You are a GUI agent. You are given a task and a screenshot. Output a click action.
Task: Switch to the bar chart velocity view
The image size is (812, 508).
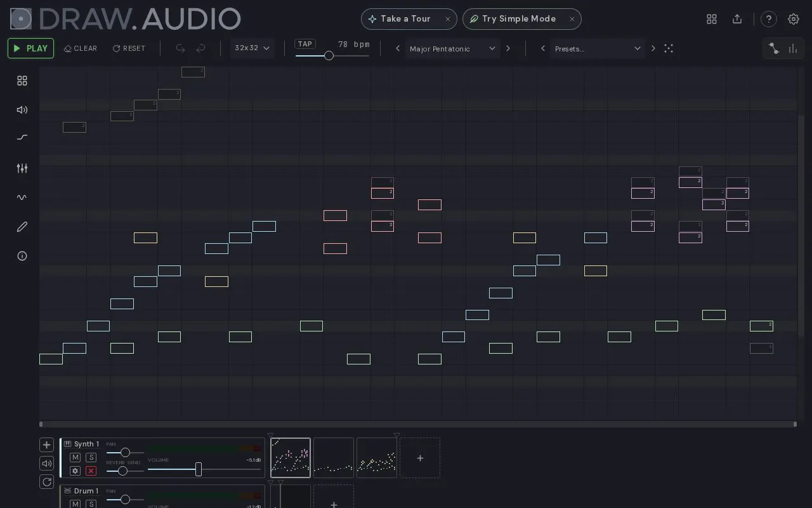793,48
